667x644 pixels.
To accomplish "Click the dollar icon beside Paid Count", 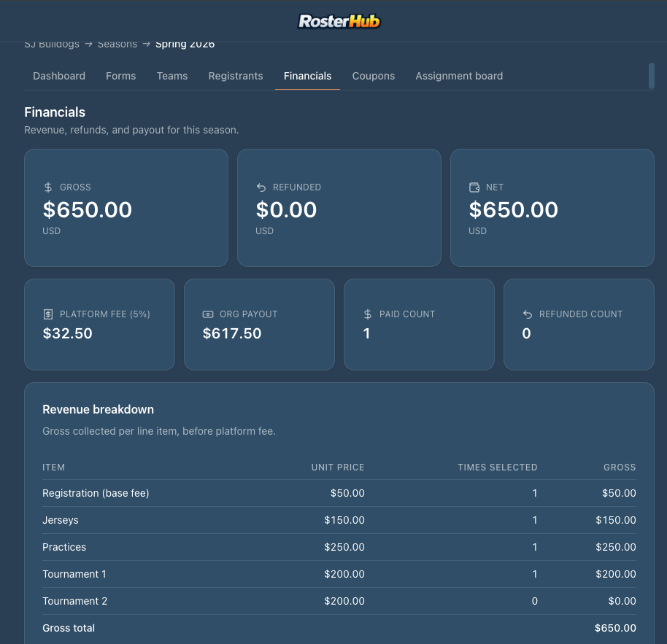I will [368, 314].
